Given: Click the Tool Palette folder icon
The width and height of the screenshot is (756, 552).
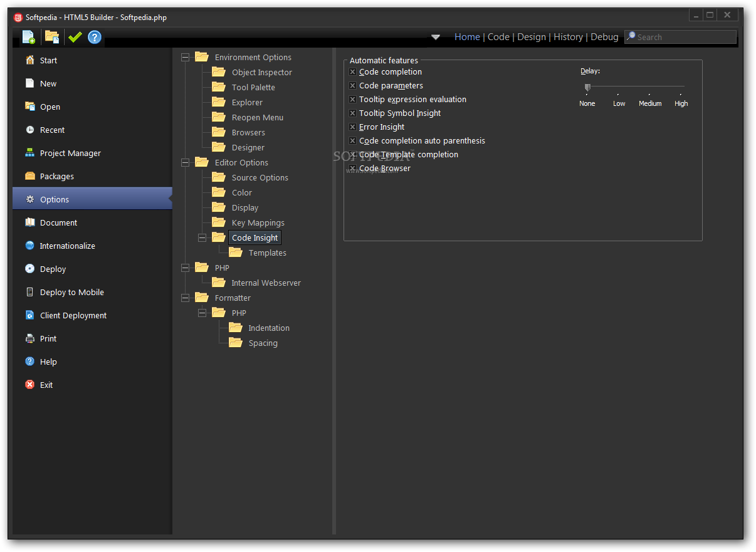Looking at the screenshot, I should (x=219, y=86).
